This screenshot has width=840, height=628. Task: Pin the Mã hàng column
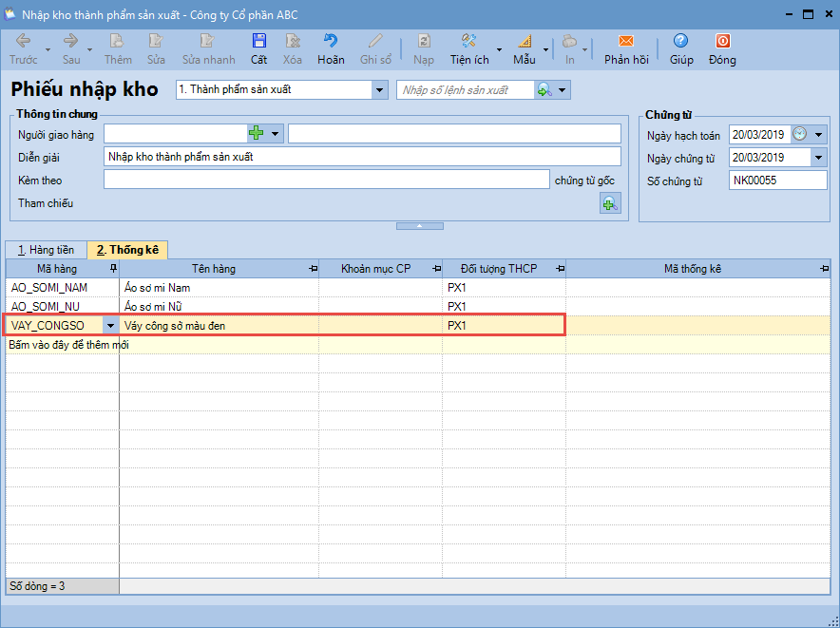pyautogui.click(x=113, y=269)
